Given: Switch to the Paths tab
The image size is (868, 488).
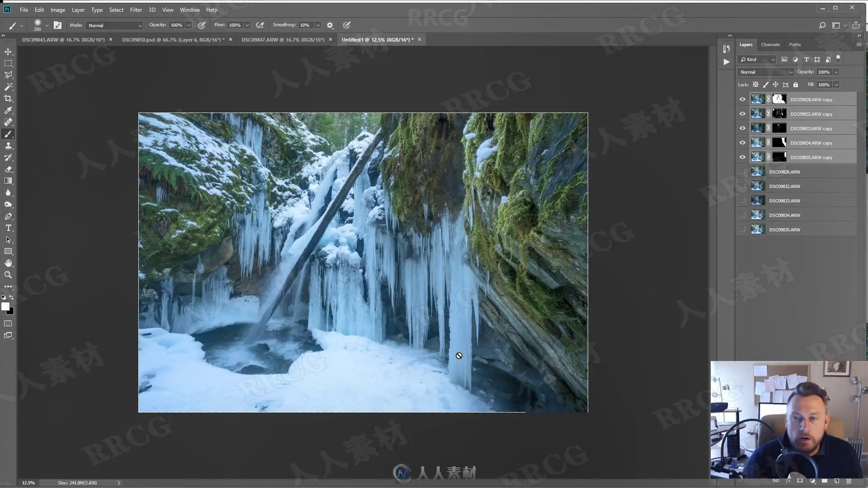Looking at the screenshot, I should 795,44.
